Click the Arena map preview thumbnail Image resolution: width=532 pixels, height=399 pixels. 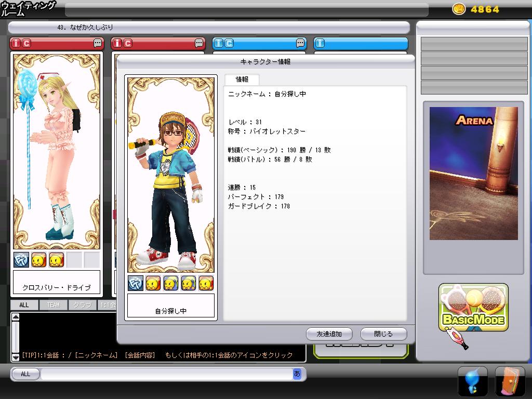473,173
